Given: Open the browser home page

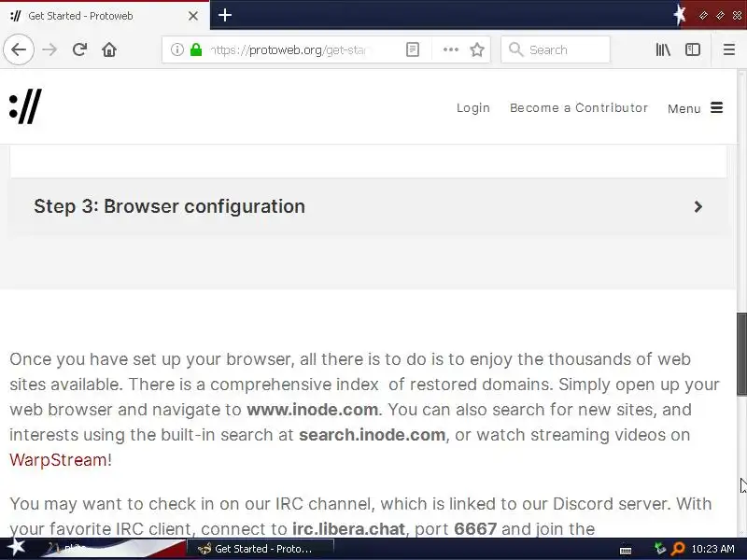Looking at the screenshot, I should [109, 49].
